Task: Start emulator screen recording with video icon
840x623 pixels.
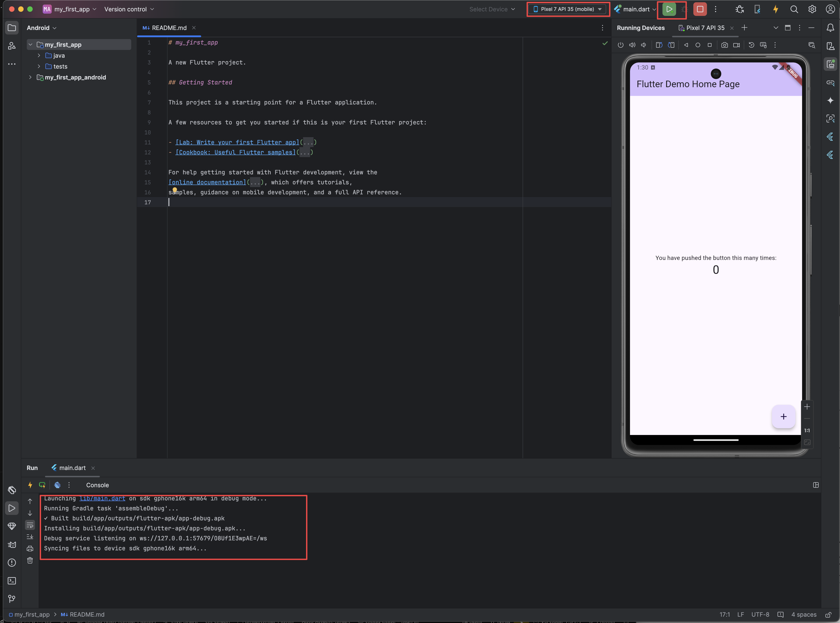Action: point(736,45)
